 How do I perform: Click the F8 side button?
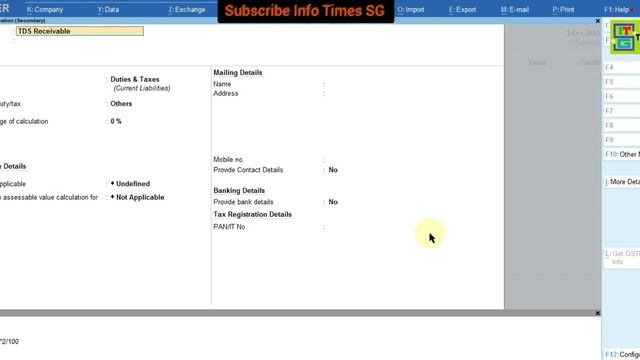coord(622,125)
